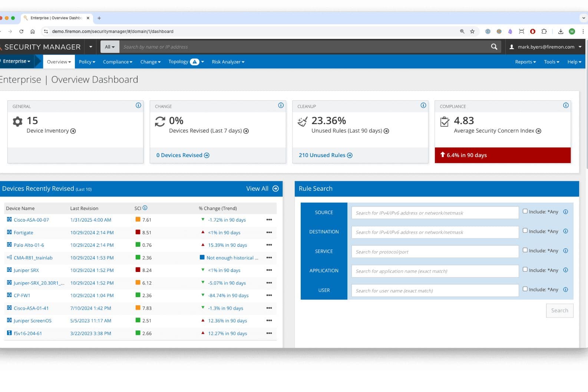This screenshot has height=392, width=588.
Task: Open info icon on COMPLIANCE card
Action: pyautogui.click(x=565, y=105)
